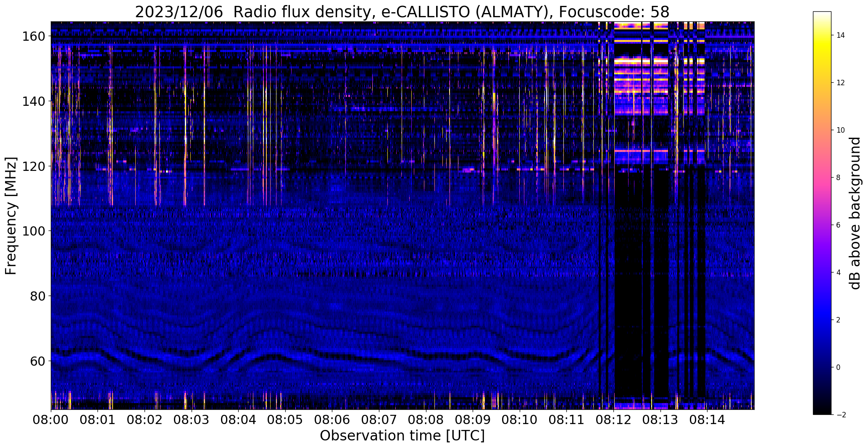Click the 08:12 time tick label
868x448 pixels.
pos(613,419)
